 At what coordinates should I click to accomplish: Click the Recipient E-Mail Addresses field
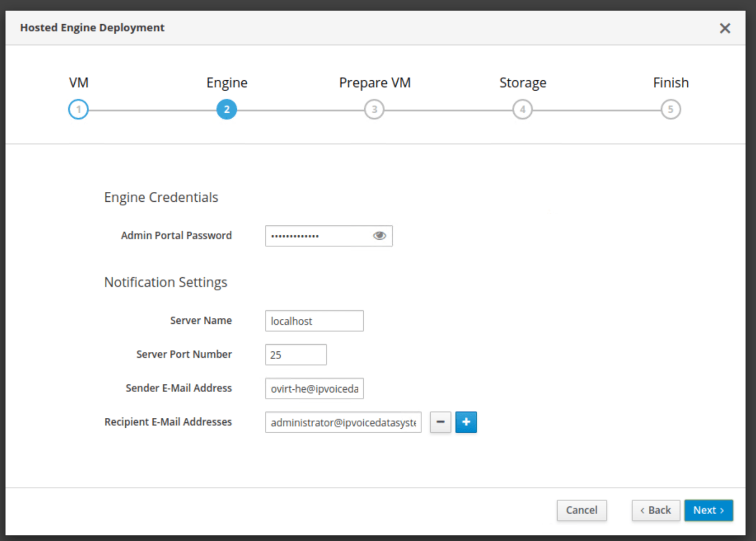tap(343, 422)
